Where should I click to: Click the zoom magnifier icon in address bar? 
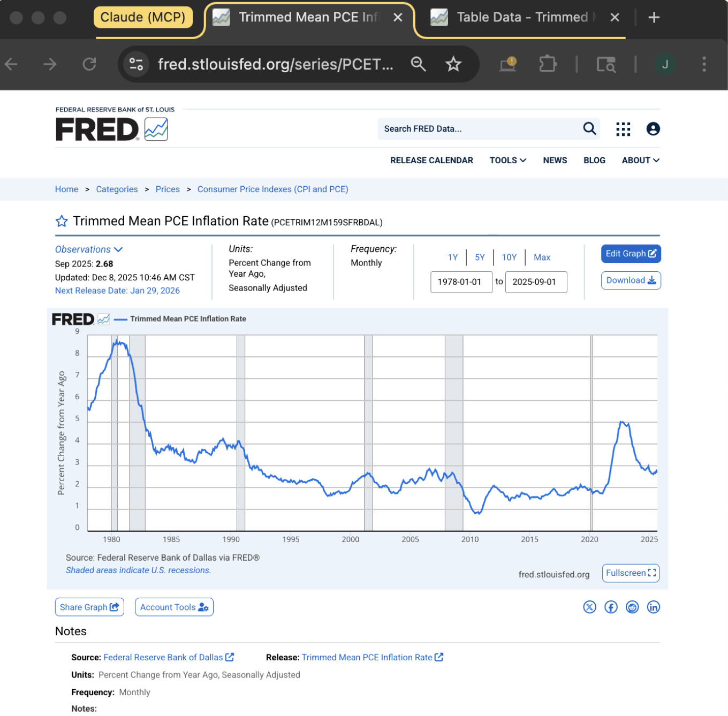click(418, 64)
